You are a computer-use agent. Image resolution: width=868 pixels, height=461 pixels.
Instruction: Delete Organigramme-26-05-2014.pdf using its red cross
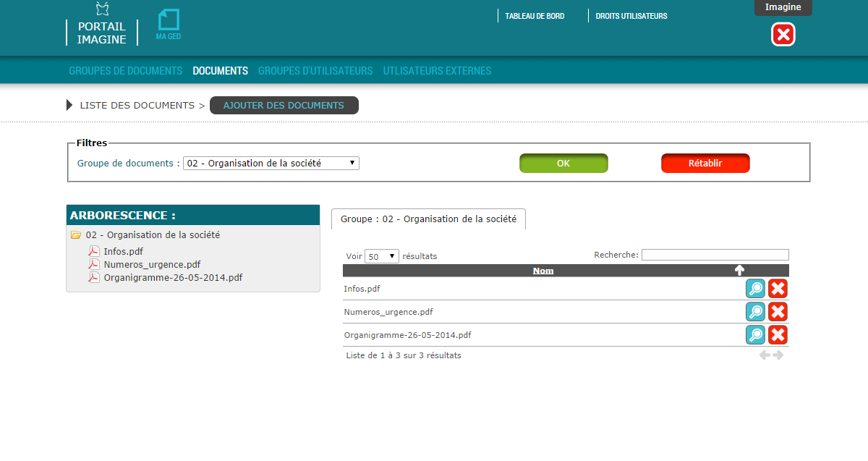click(778, 335)
